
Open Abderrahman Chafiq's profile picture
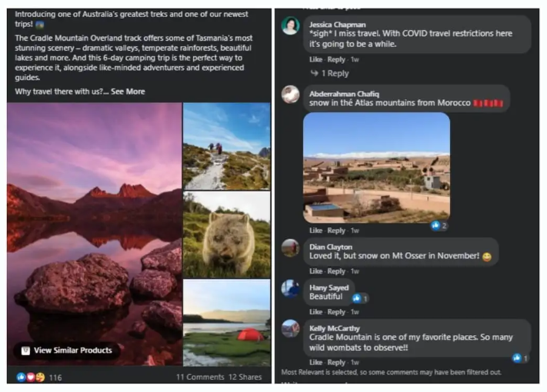pyautogui.click(x=290, y=95)
